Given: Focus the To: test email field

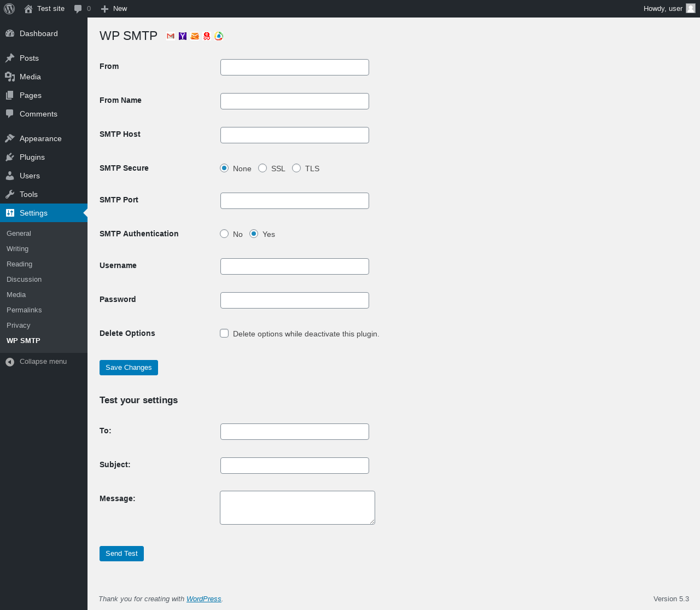Looking at the screenshot, I should point(295,432).
